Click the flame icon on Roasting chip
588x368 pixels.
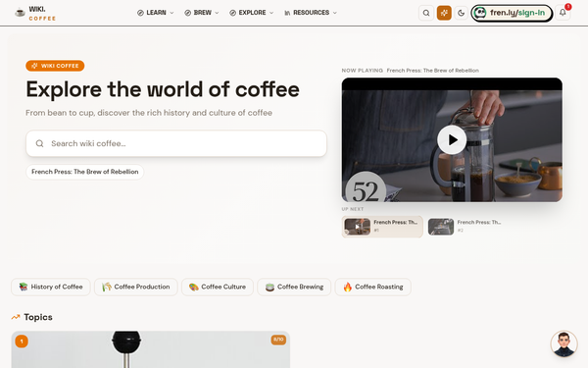click(x=348, y=287)
